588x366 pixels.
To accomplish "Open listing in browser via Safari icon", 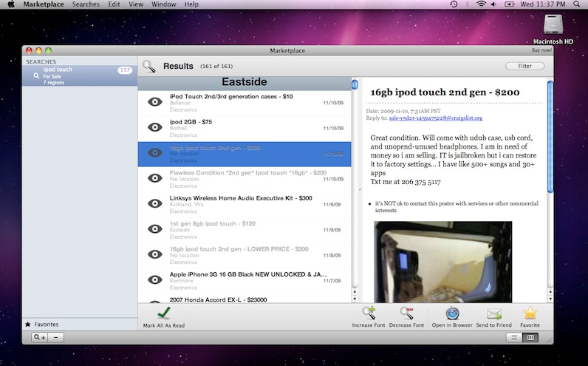I will pos(453,314).
